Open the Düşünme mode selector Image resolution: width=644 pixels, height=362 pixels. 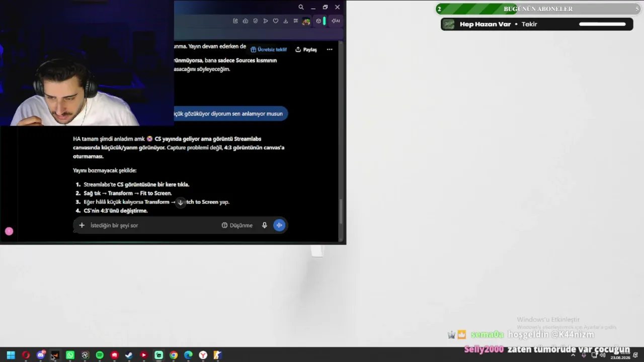(x=237, y=225)
